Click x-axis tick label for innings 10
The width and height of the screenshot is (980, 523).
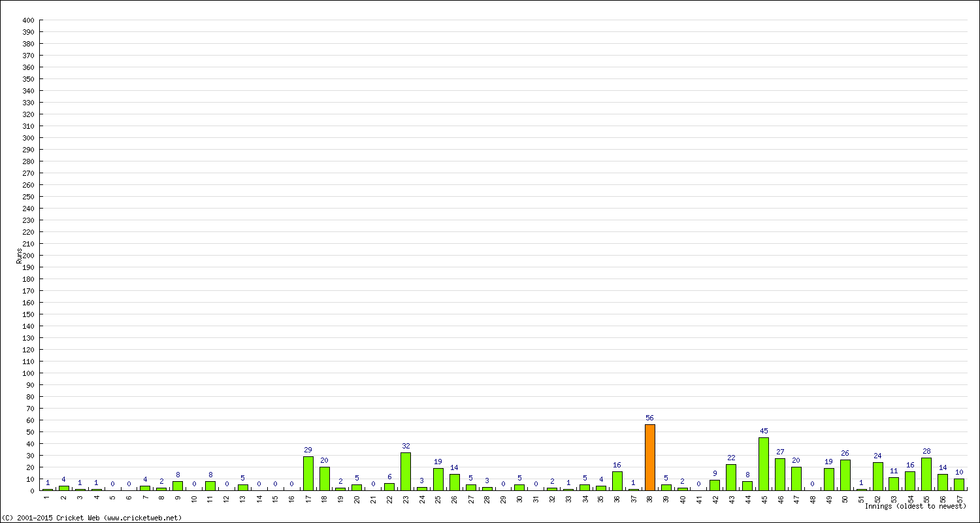click(x=194, y=498)
